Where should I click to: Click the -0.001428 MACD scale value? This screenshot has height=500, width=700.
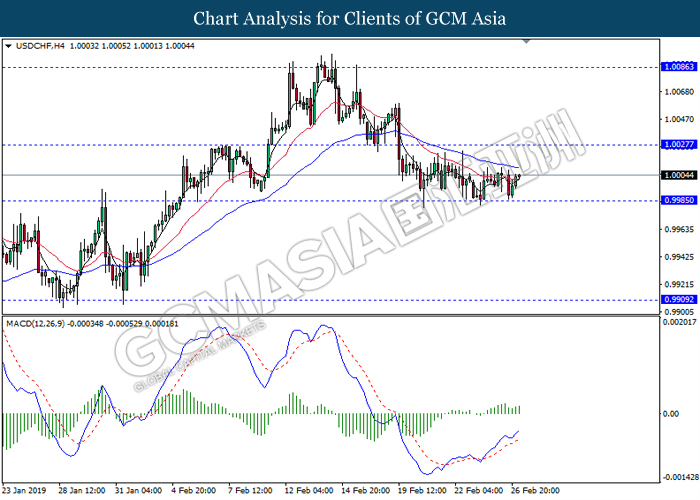680,478
